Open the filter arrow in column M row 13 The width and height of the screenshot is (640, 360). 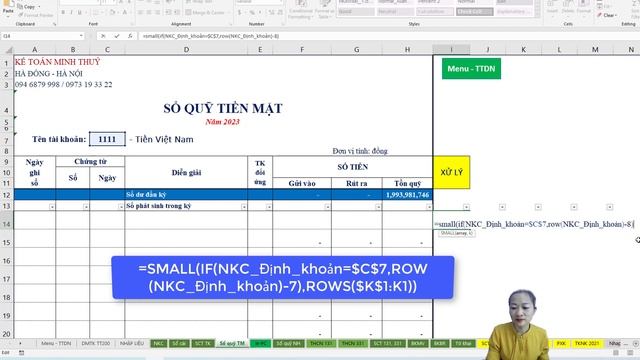click(609, 207)
